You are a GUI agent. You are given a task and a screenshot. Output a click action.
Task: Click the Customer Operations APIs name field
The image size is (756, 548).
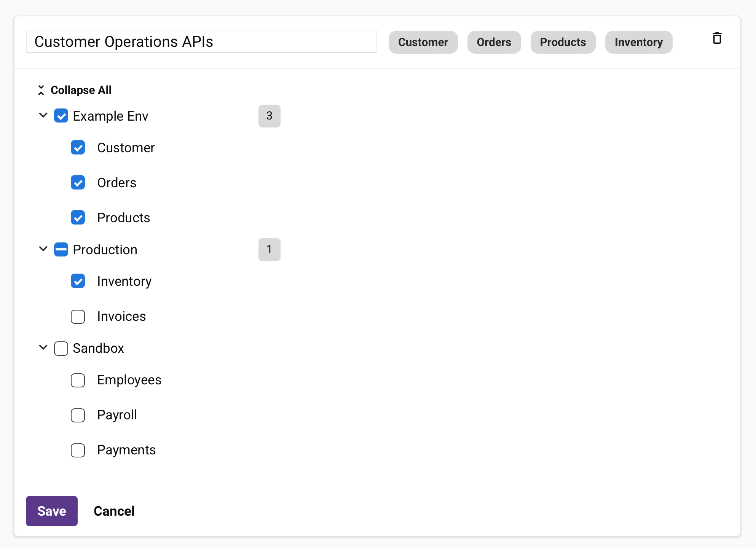coord(201,42)
